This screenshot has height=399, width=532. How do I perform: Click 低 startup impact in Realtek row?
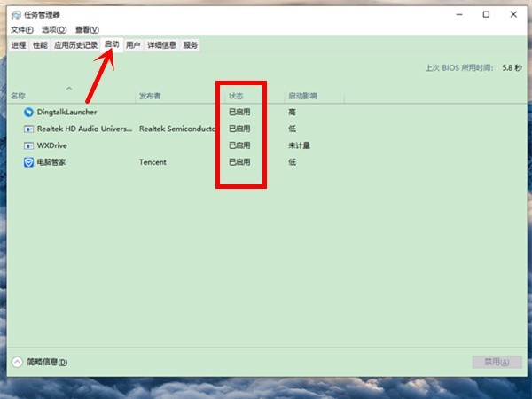[x=292, y=129]
